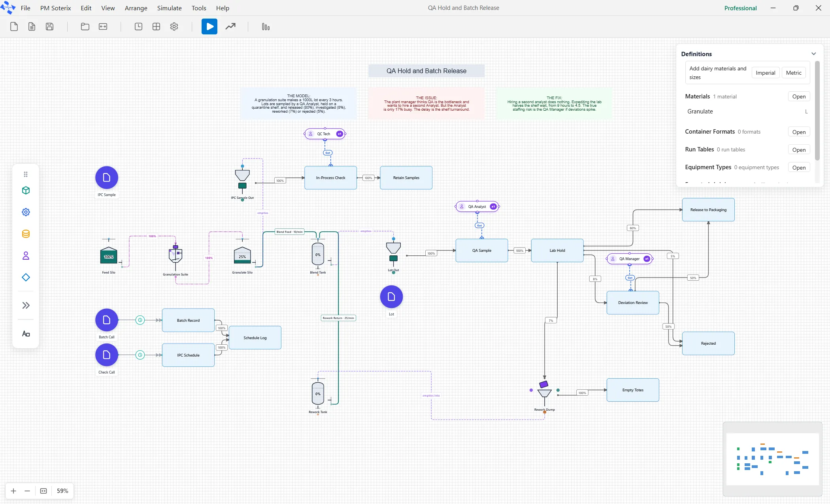Open the gear settings in toolbar
Screen dimensions: 830x504
(174, 26)
